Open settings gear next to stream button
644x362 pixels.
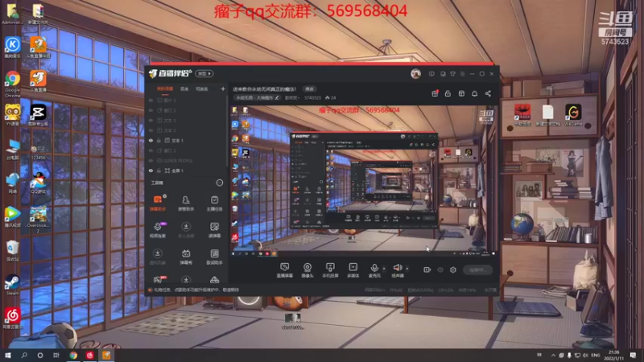[453, 269]
